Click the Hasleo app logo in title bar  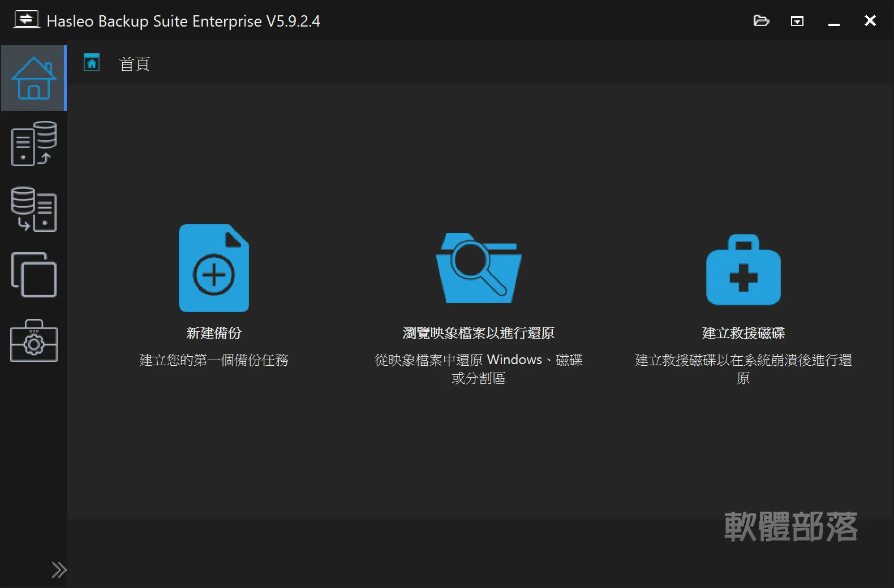coord(26,20)
